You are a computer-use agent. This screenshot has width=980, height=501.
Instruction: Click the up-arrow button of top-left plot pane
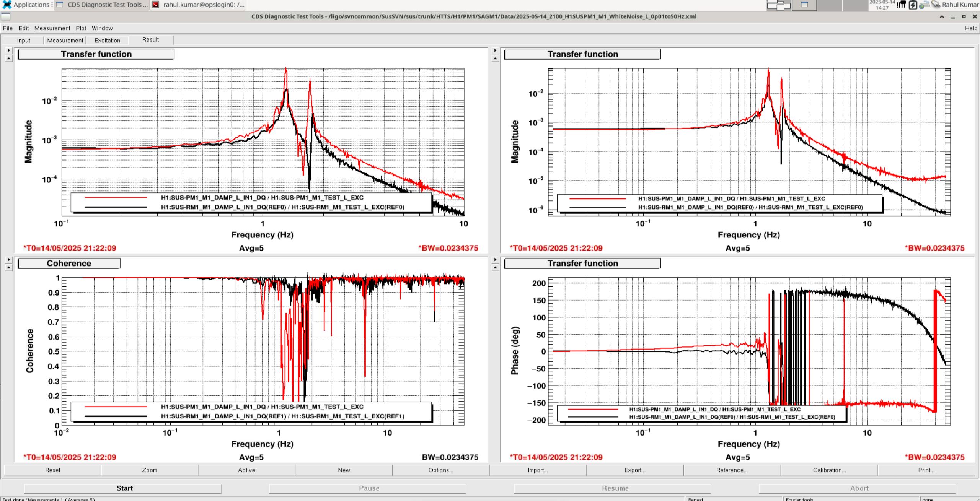pos(9,58)
